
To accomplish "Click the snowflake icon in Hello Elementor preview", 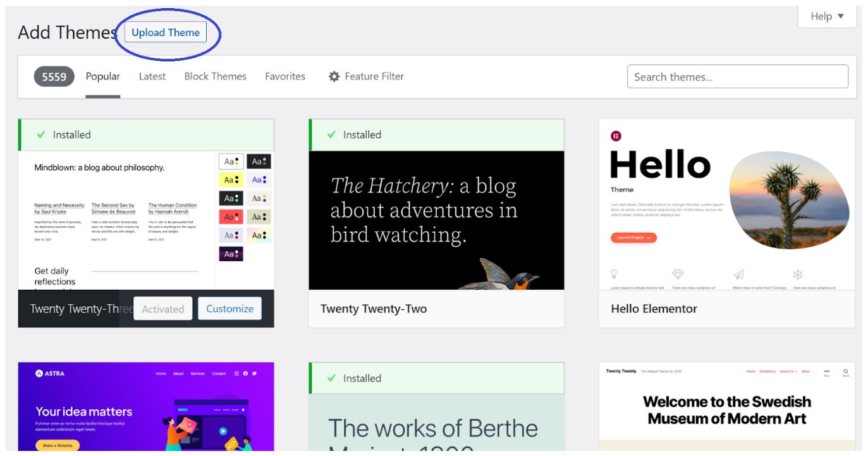I will click(x=797, y=274).
